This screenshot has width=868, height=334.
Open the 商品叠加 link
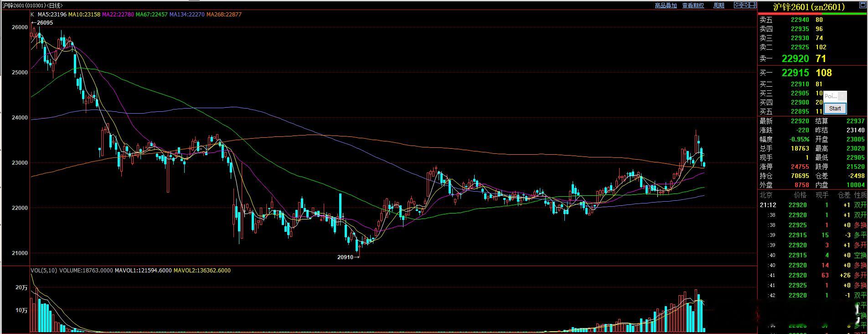(x=666, y=5)
